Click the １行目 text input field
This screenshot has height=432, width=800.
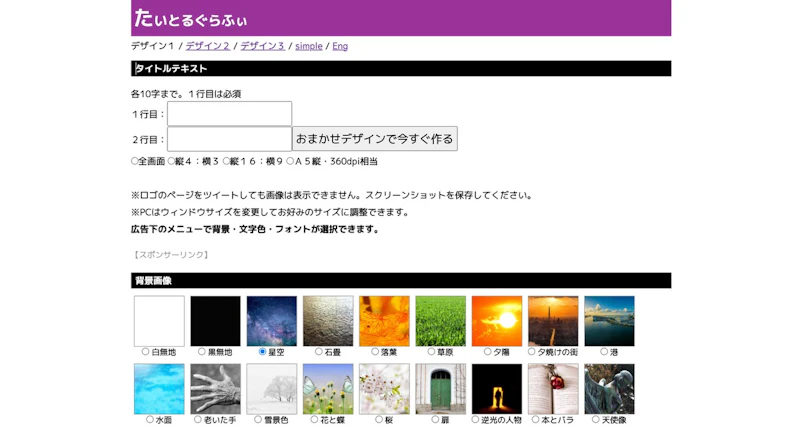[x=230, y=114]
